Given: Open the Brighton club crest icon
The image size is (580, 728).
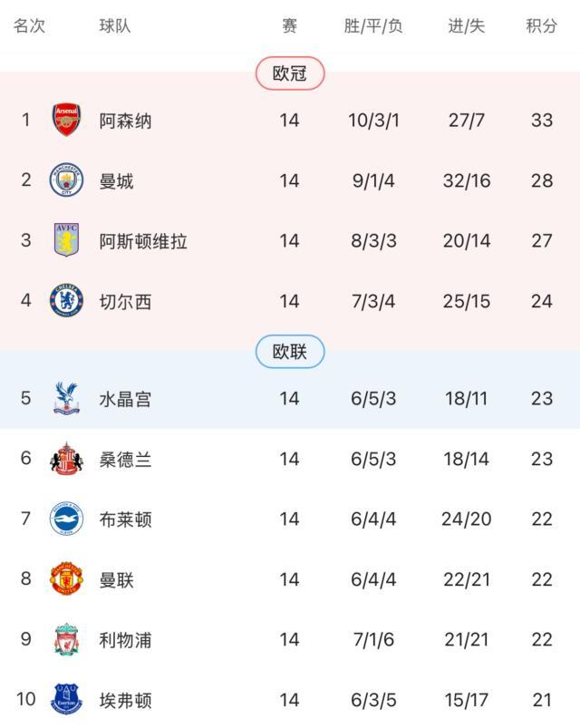Looking at the screenshot, I should (66, 519).
